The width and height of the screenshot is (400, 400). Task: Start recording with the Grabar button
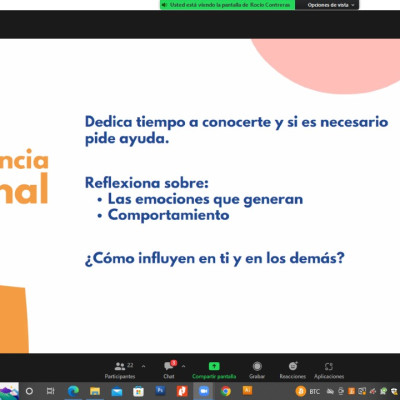[257, 370]
